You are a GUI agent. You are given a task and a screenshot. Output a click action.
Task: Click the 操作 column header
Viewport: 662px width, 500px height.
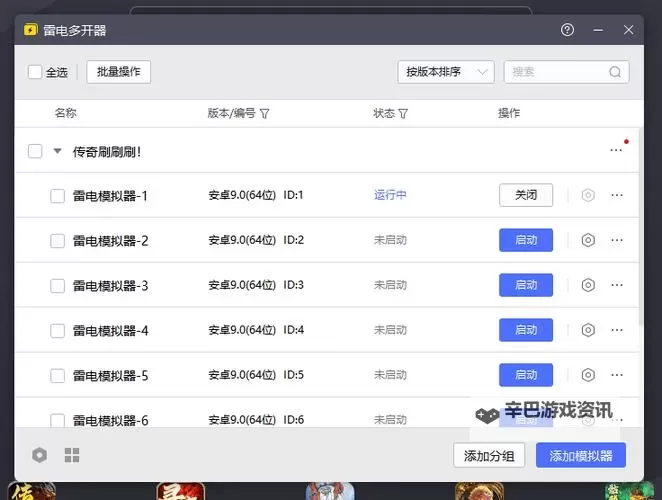click(509, 113)
